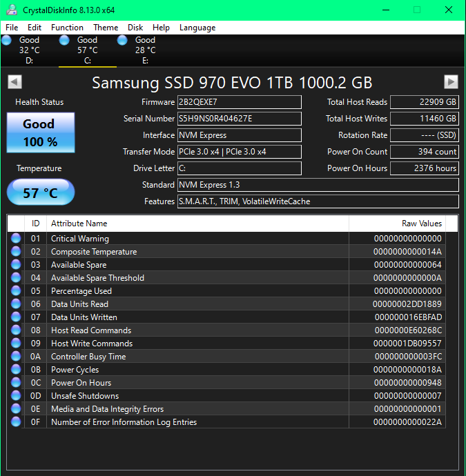The width and height of the screenshot is (466, 476).
Task: Click status icon for Data Units Written
Action: (16, 317)
